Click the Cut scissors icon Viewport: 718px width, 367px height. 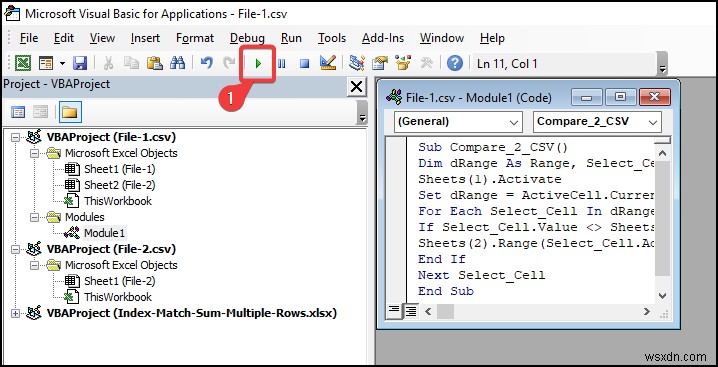(x=109, y=63)
